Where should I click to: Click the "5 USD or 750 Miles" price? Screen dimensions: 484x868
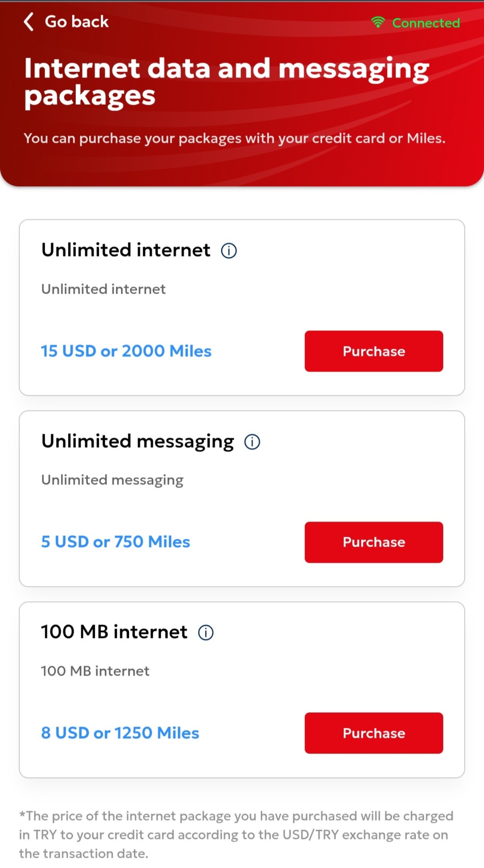[115, 542]
